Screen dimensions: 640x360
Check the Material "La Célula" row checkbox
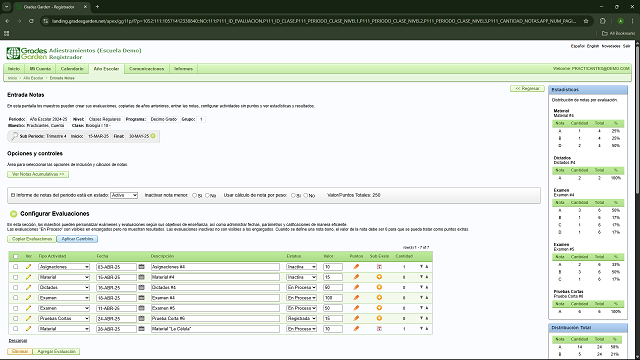16,329
